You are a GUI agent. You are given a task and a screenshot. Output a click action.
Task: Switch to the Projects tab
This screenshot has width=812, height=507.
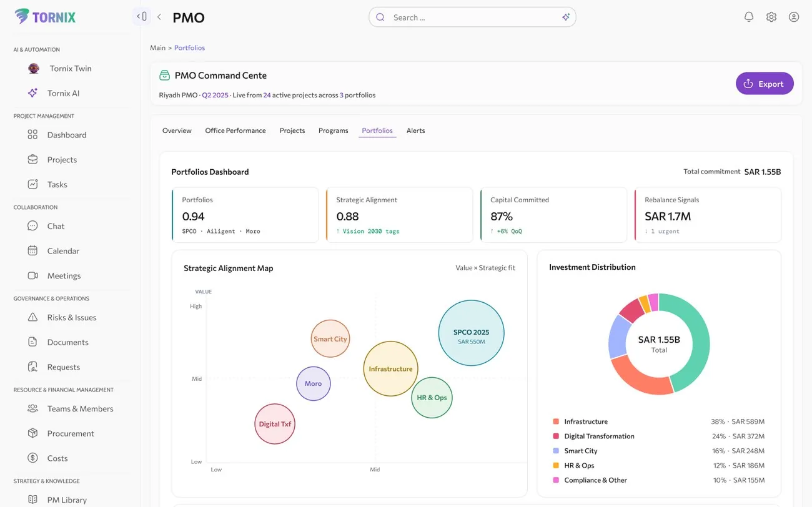[292, 130]
